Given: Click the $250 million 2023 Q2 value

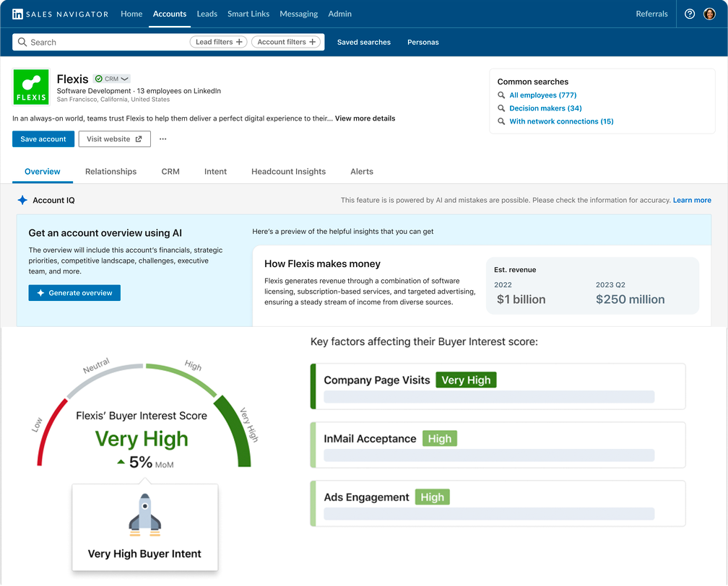Looking at the screenshot, I should click(x=630, y=299).
